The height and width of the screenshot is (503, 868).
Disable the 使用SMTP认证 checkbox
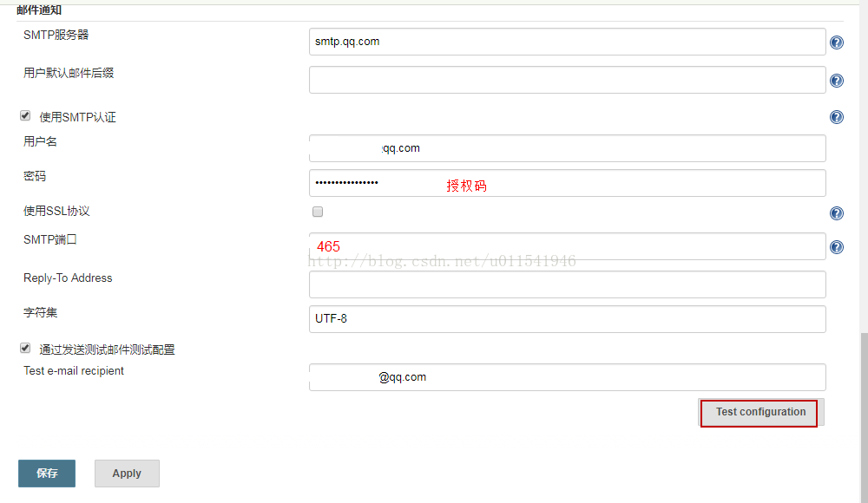25,114
